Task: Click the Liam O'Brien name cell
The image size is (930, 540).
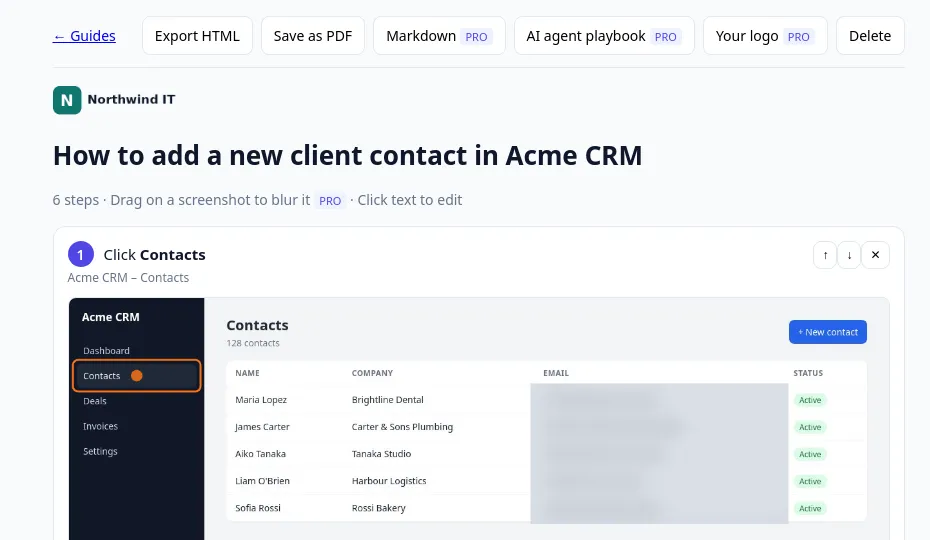Action: click(x=262, y=481)
